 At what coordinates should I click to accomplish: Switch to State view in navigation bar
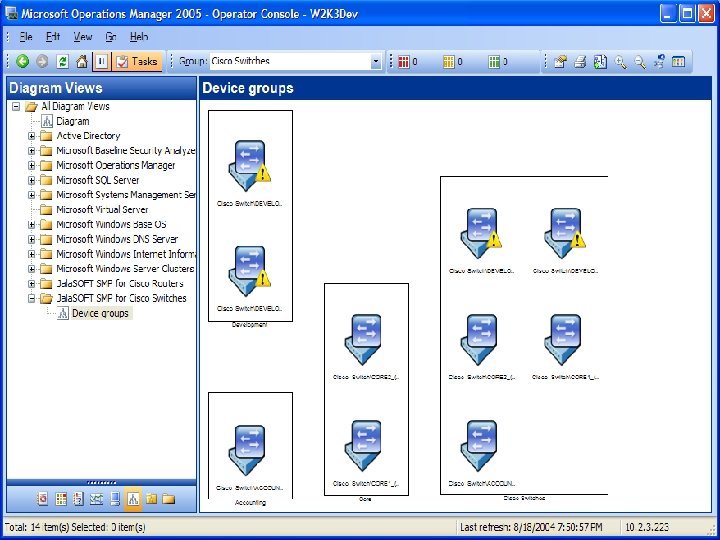click(x=61, y=499)
